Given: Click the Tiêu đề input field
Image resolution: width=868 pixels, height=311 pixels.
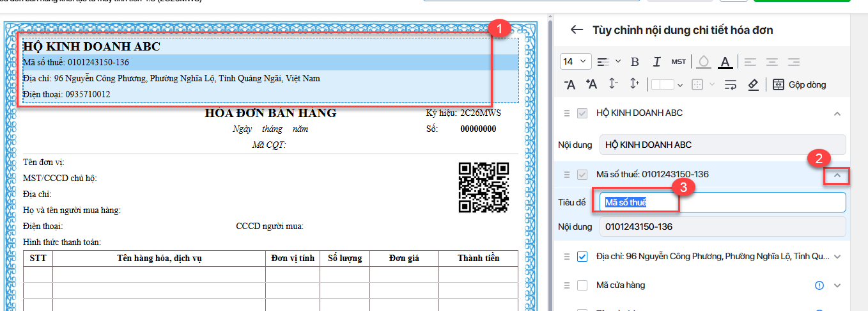Looking at the screenshot, I should click(722, 203).
